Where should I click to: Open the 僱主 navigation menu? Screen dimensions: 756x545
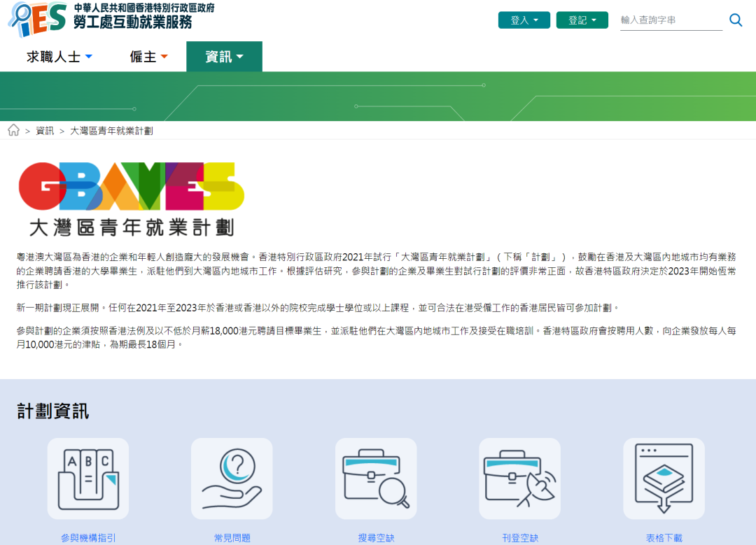tap(148, 57)
